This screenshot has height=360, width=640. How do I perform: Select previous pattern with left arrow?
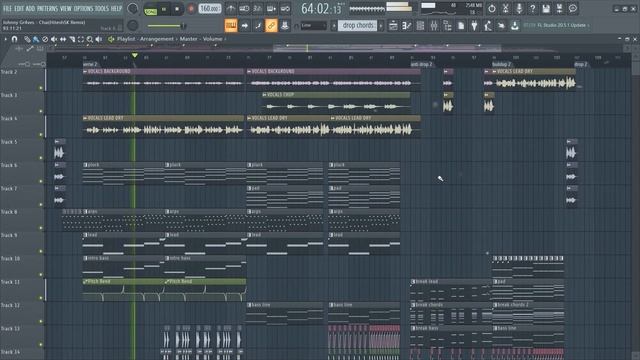pos(333,25)
